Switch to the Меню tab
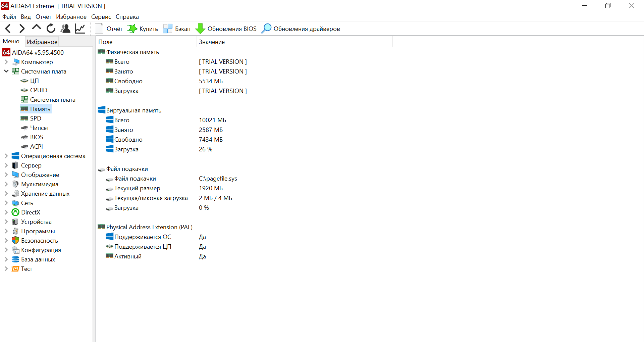 tap(11, 41)
